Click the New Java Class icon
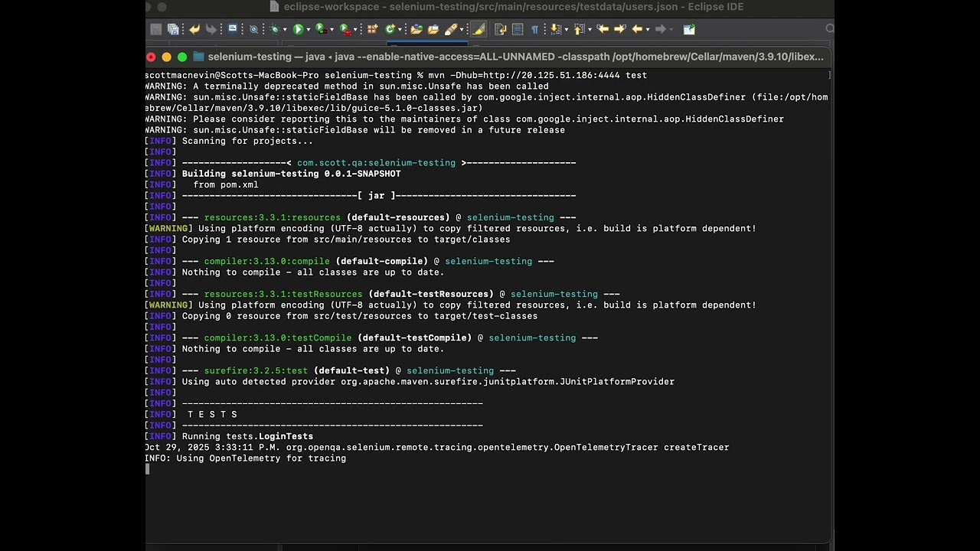The image size is (980, 551). point(390,29)
